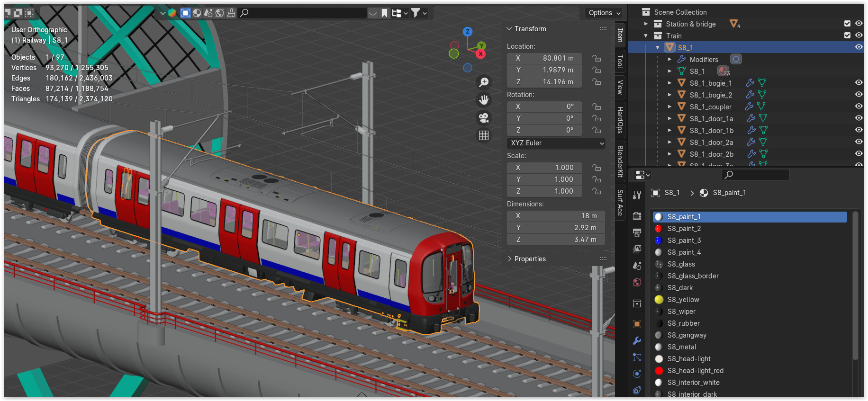Screen dimensions: 868x401
Task: Click the brush filter icon in header
Action: point(231,13)
